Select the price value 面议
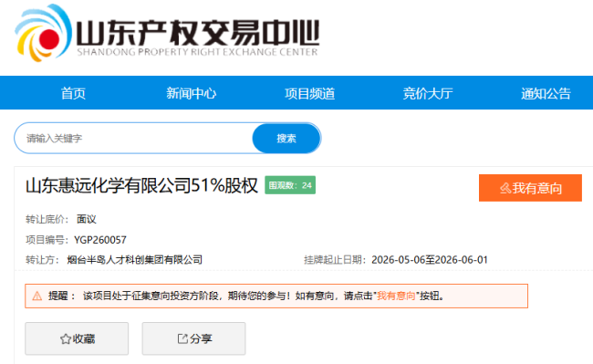 click(x=87, y=219)
